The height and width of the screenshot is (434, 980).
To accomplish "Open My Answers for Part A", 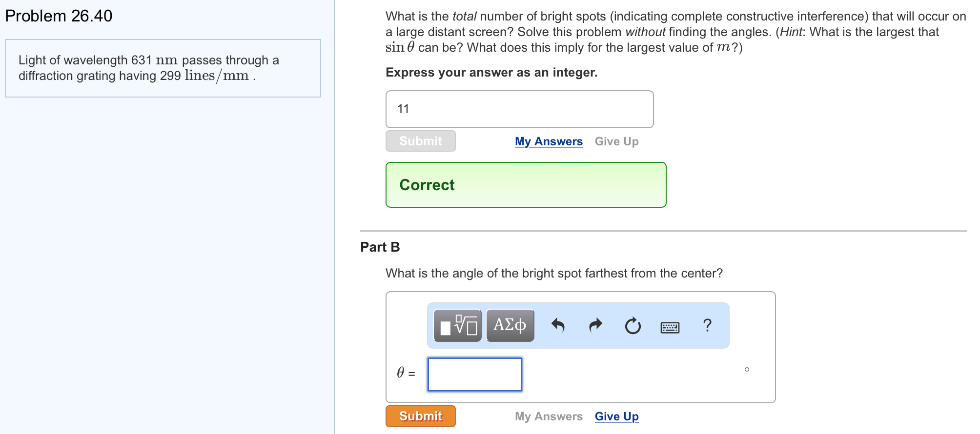I will click(x=548, y=141).
